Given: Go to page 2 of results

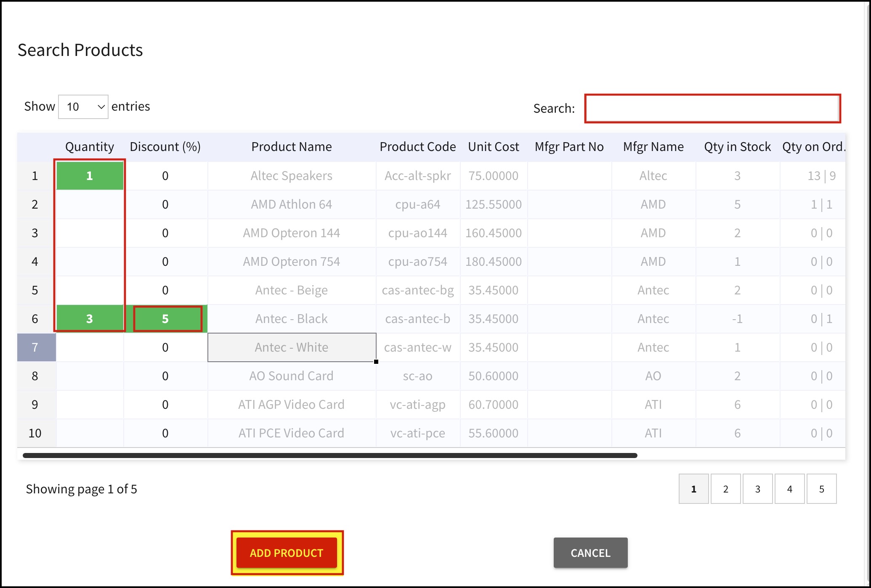Looking at the screenshot, I should (x=725, y=489).
